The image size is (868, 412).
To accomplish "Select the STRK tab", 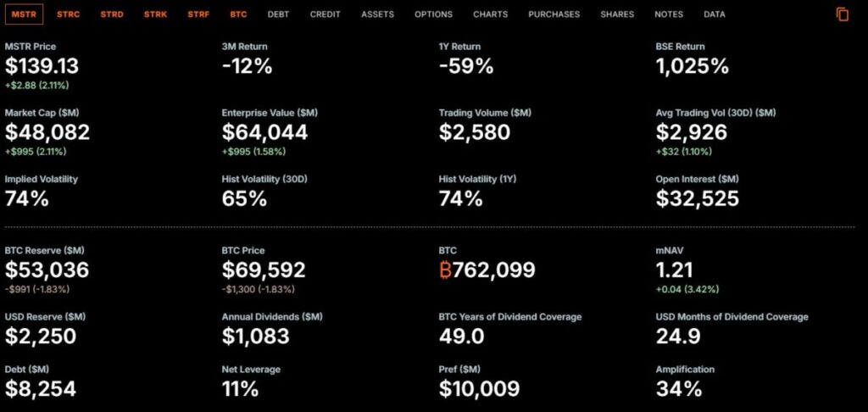I will click(x=155, y=14).
